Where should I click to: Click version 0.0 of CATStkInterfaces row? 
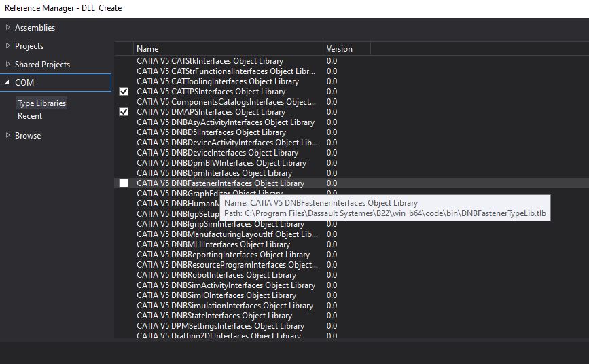pos(332,61)
